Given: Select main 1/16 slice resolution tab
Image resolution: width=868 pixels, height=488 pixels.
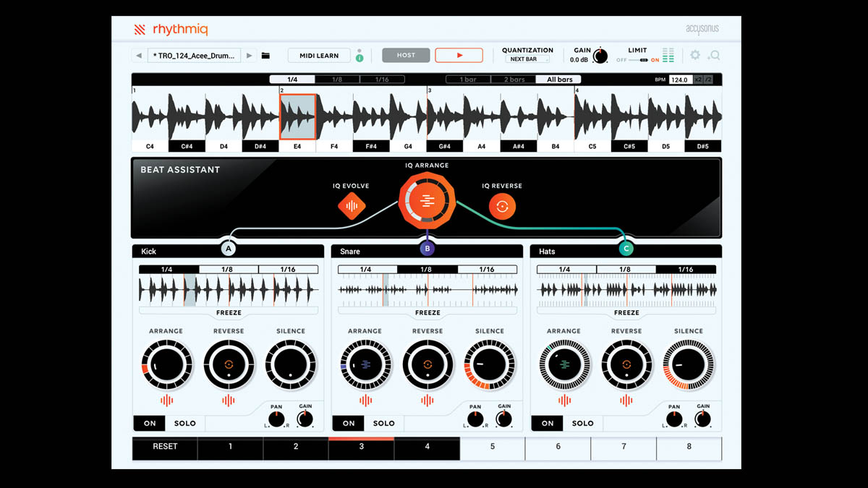Looking at the screenshot, I should coord(381,80).
